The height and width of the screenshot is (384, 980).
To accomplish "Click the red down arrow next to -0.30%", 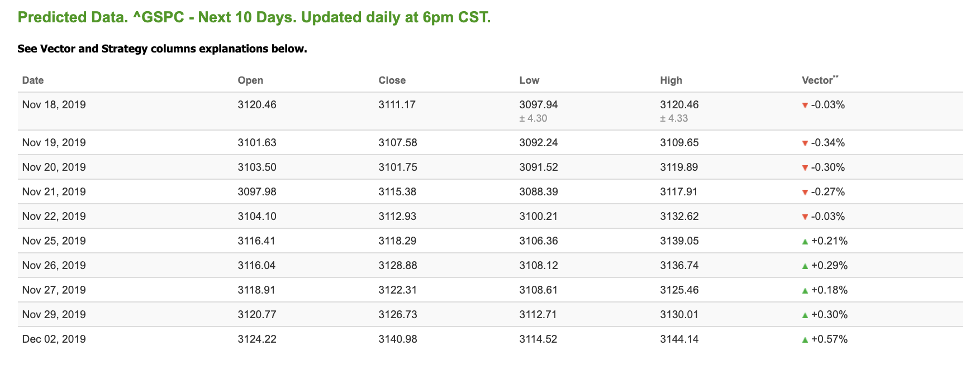I will (x=805, y=168).
